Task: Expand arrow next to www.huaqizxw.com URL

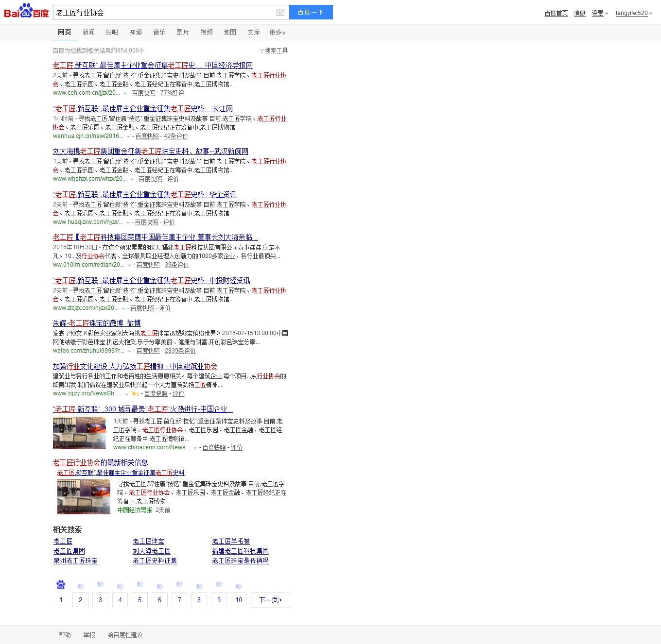Action: coord(128,222)
